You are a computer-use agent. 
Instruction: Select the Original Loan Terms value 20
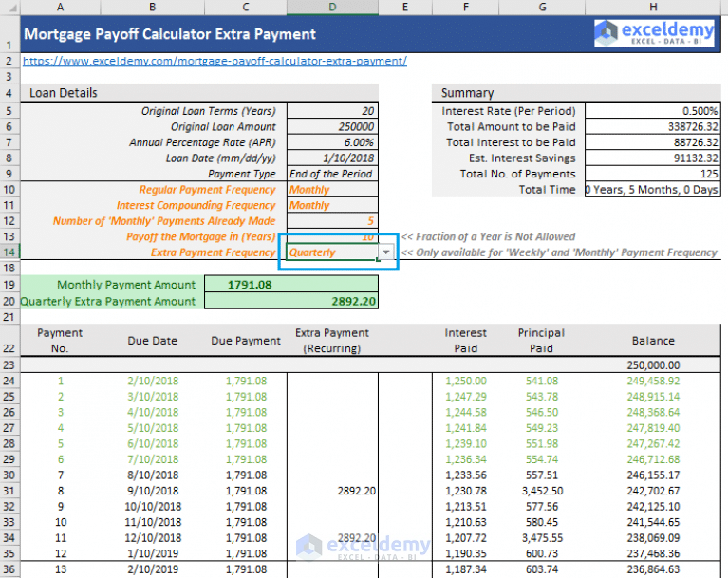[332, 111]
